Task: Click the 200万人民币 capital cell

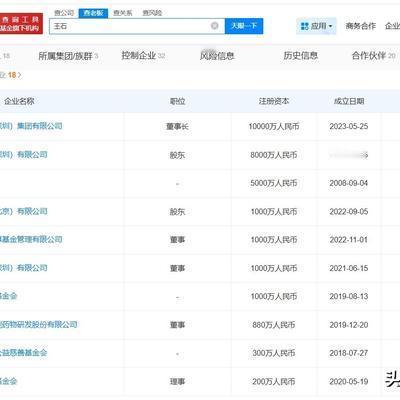Action: 274,382
